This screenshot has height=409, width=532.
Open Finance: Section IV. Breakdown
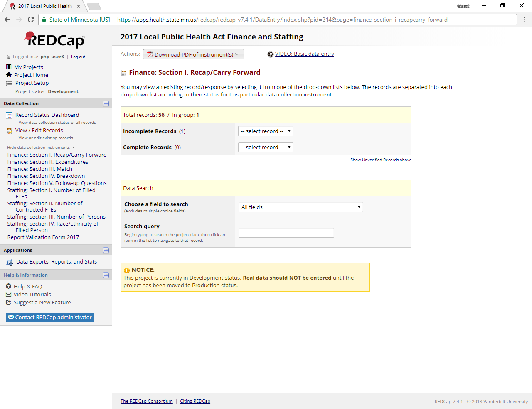(x=46, y=176)
